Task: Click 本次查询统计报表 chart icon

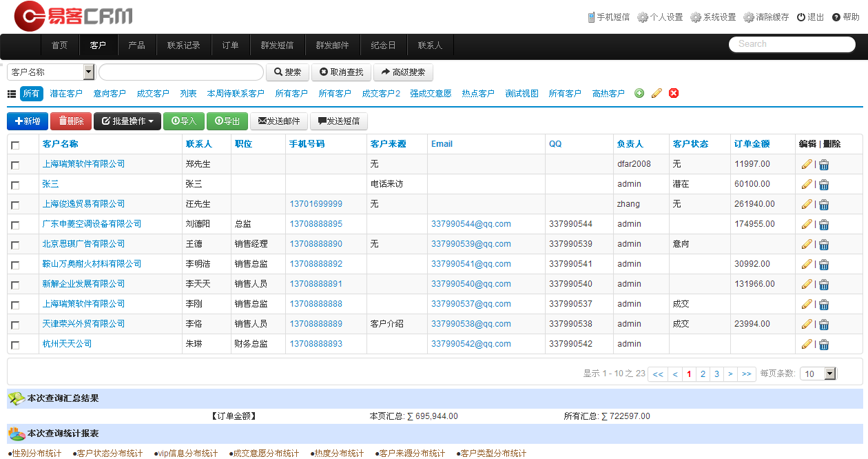Action: (x=17, y=433)
